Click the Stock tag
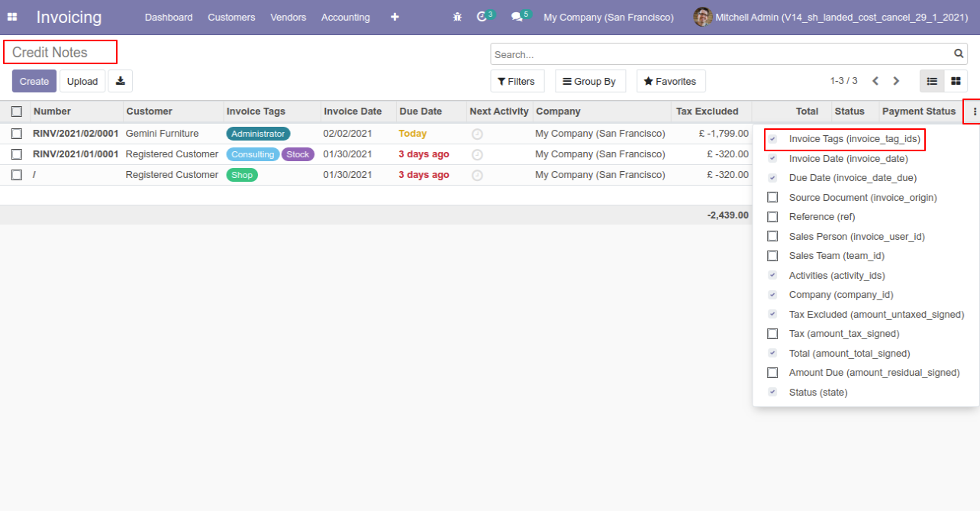This screenshot has width=980, height=511. 298,154
